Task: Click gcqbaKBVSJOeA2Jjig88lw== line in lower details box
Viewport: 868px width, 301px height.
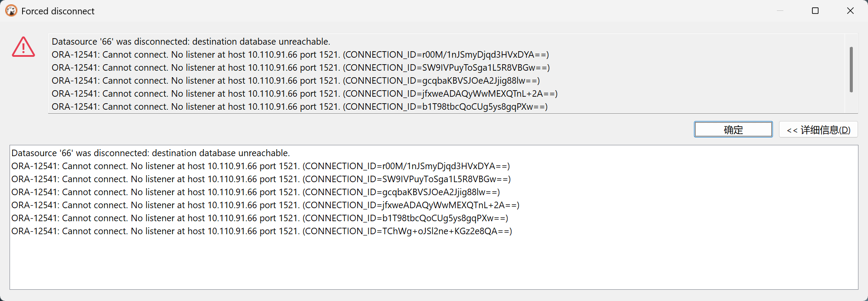Action: pyautogui.click(x=256, y=192)
